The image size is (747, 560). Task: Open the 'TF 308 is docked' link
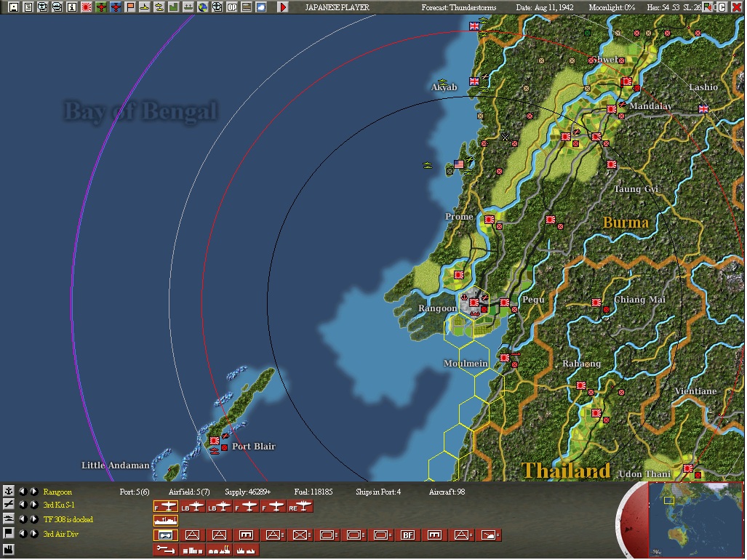pos(68,519)
